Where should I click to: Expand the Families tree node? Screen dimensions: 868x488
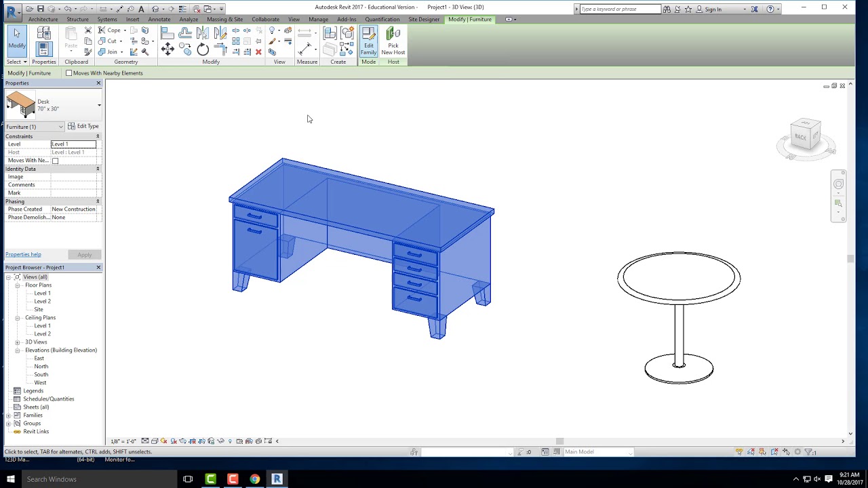tap(9, 415)
